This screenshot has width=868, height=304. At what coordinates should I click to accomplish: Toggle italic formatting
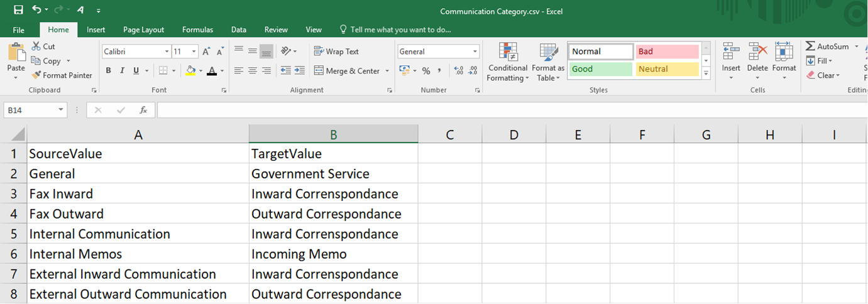(122, 71)
